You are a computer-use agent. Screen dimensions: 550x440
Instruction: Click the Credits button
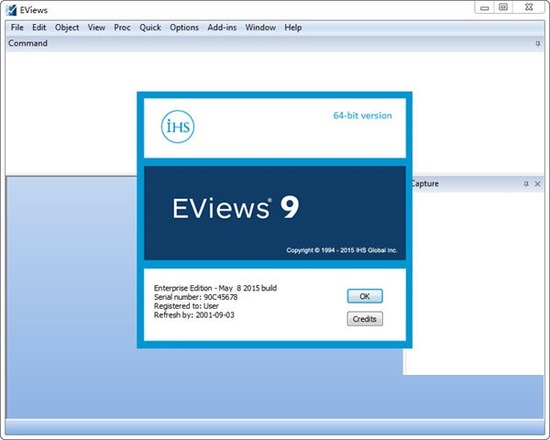pyautogui.click(x=365, y=319)
